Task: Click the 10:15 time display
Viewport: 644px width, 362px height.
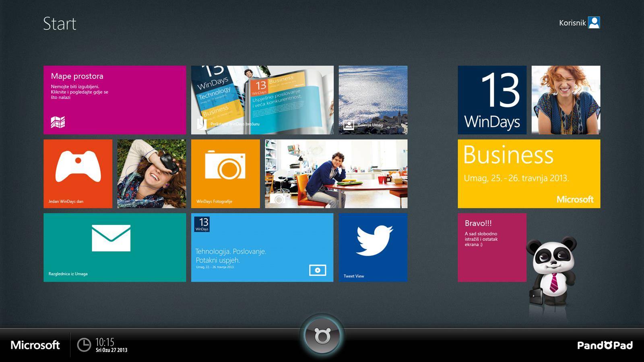Action: tap(105, 342)
